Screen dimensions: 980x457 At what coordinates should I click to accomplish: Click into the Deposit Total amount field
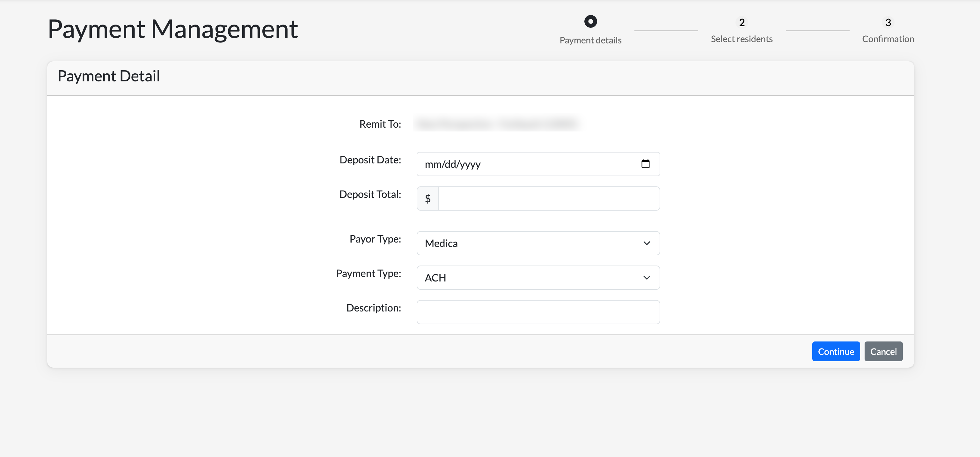549,199
